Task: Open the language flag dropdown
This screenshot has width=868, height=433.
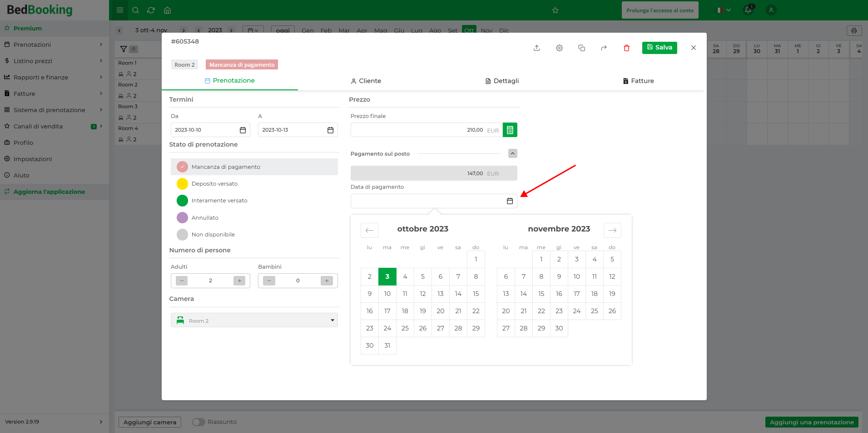Action: tap(724, 10)
